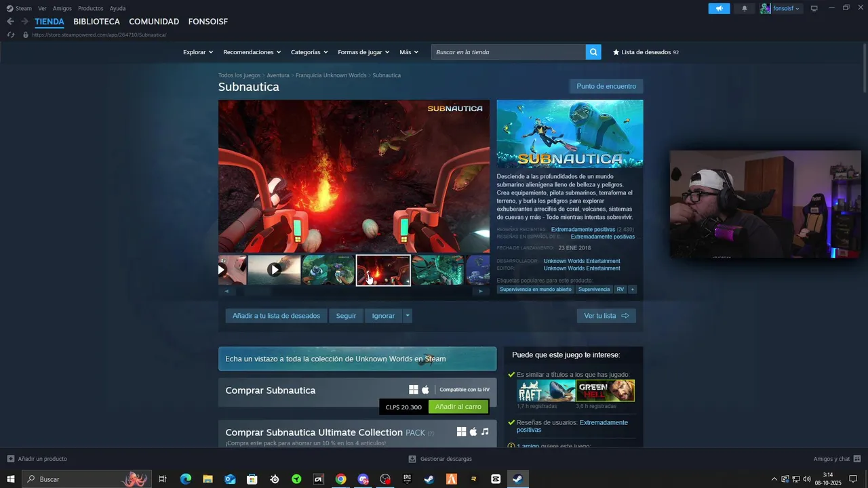Open File Explorer from the taskbar

pos(208,479)
